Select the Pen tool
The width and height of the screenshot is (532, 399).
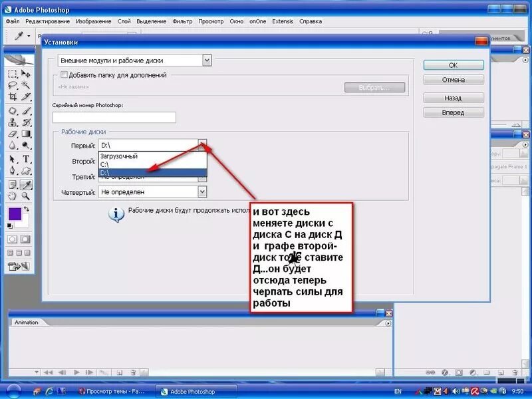point(13,170)
